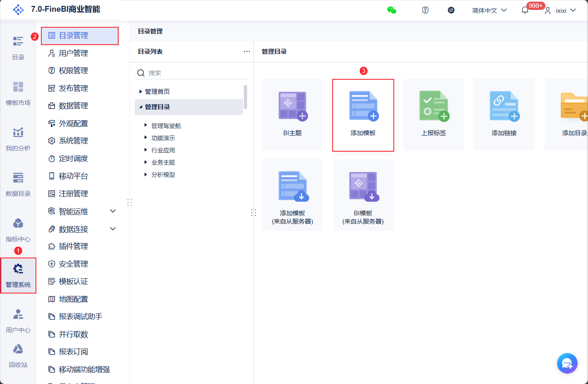Open 指标中心 in the sidebar

18,230
